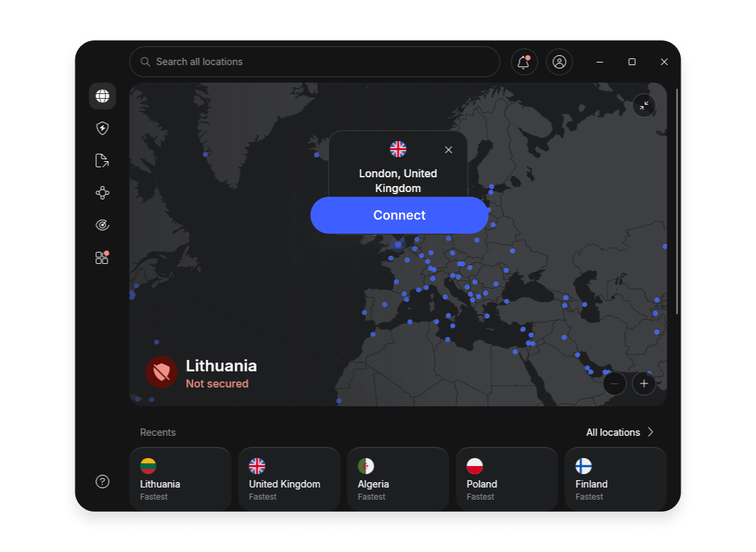Click the Greenland server dot on map
This screenshot has width=756, height=552.
pos(206,154)
